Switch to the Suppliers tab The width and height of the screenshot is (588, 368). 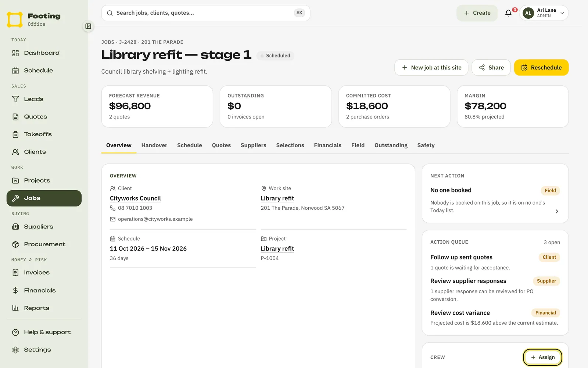coord(254,145)
